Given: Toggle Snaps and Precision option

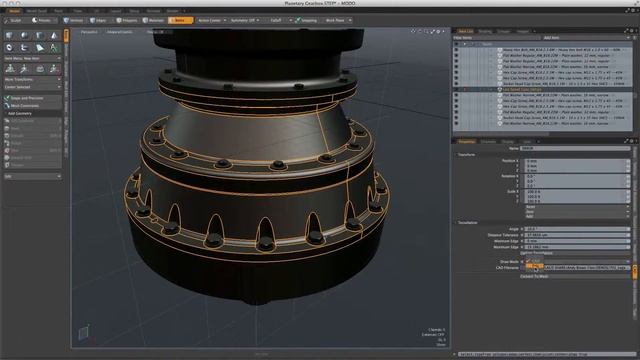Looking at the screenshot, I should pos(33,98).
